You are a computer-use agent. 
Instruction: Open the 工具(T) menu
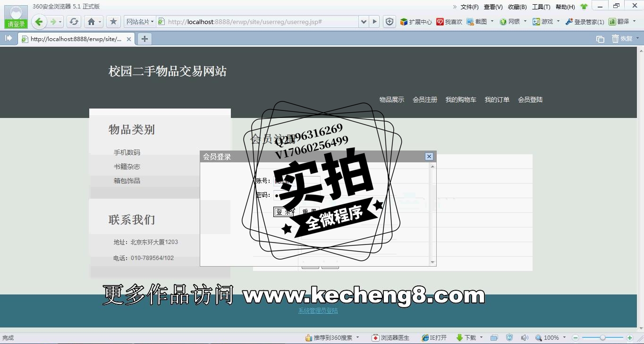(x=541, y=7)
